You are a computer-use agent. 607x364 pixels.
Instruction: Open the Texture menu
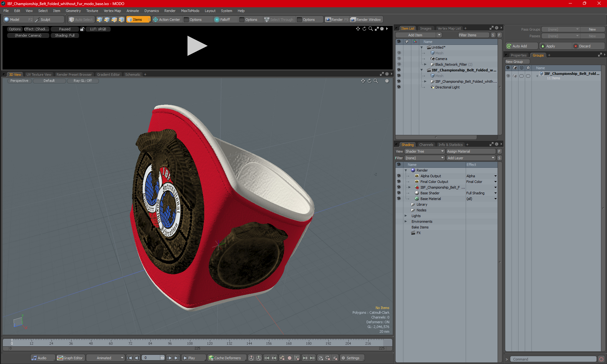click(x=92, y=11)
